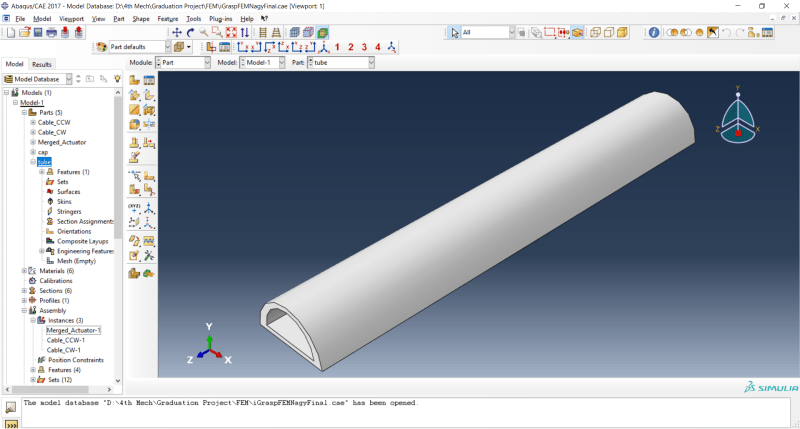
Task: Apply custom view 1
Action: pos(337,47)
